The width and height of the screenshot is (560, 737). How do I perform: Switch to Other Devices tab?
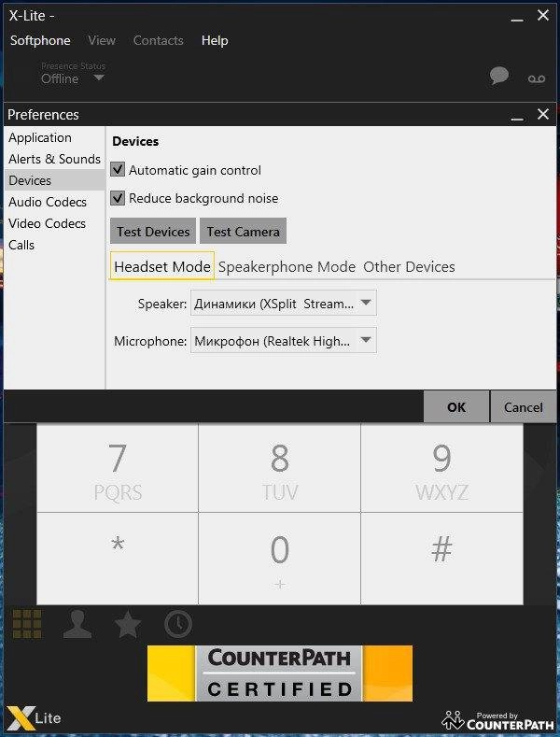click(409, 266)
